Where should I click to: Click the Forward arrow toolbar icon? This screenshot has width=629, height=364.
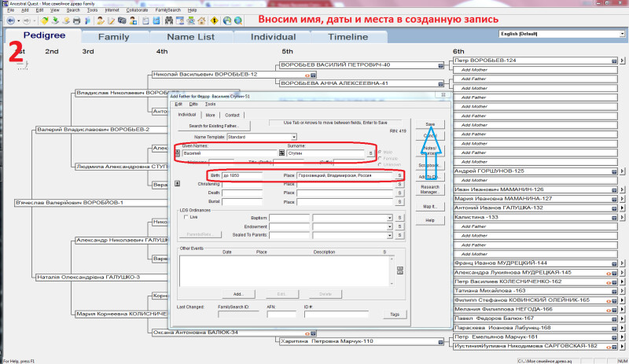click(27, 21)
